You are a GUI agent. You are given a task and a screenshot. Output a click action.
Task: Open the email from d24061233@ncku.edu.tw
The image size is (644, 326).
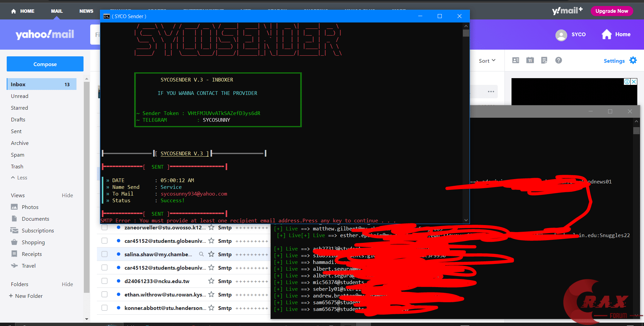coord(157,281)
